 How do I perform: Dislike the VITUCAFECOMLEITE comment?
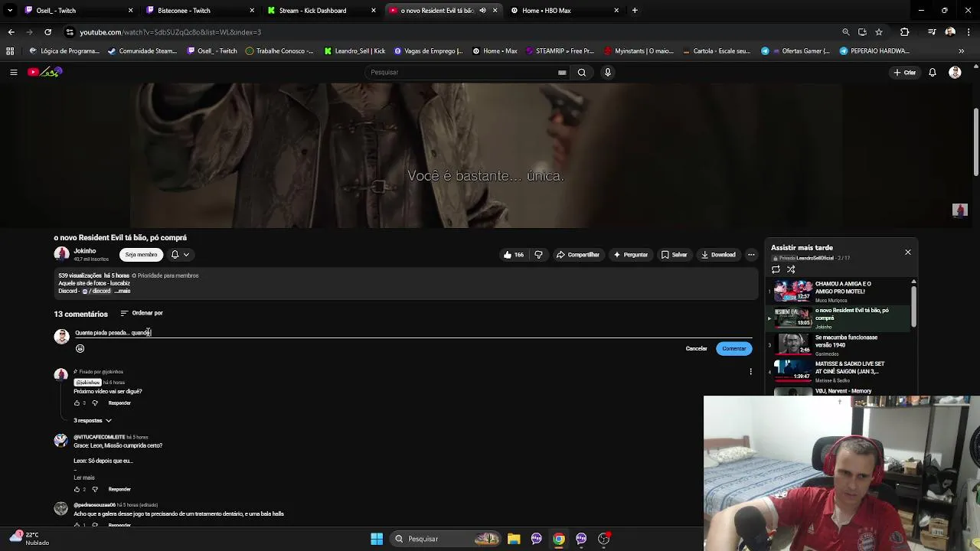coord(95,490)
